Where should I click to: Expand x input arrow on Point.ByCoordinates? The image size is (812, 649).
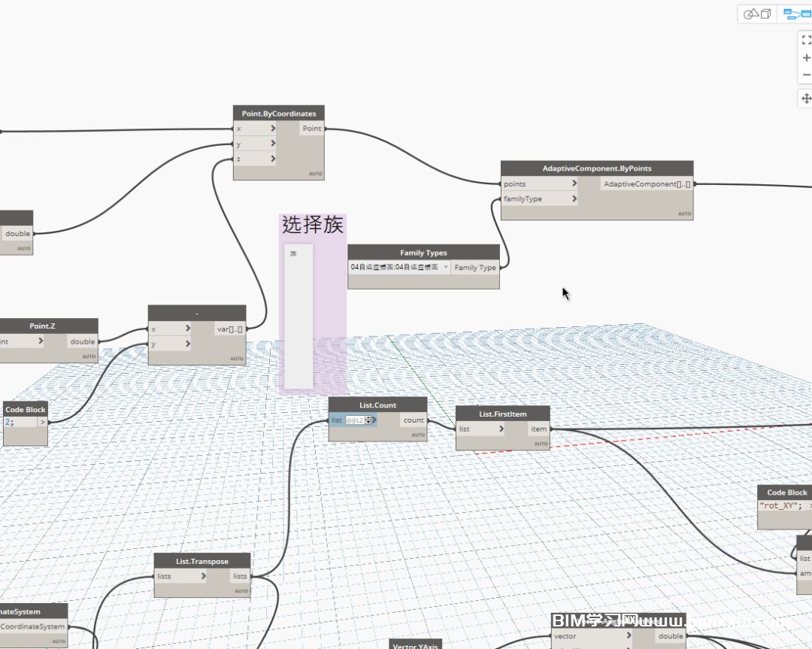coord(274,129)
